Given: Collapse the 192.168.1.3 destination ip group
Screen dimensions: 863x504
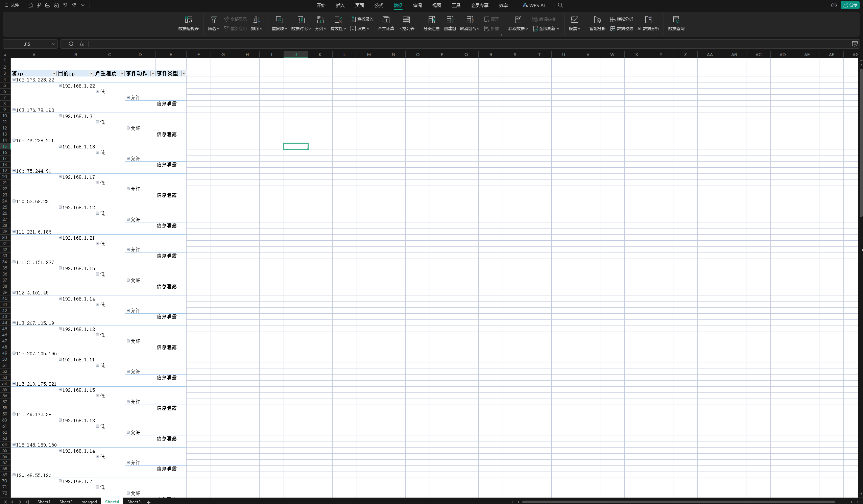Looking at the screenshot, I should coord(60,116).
